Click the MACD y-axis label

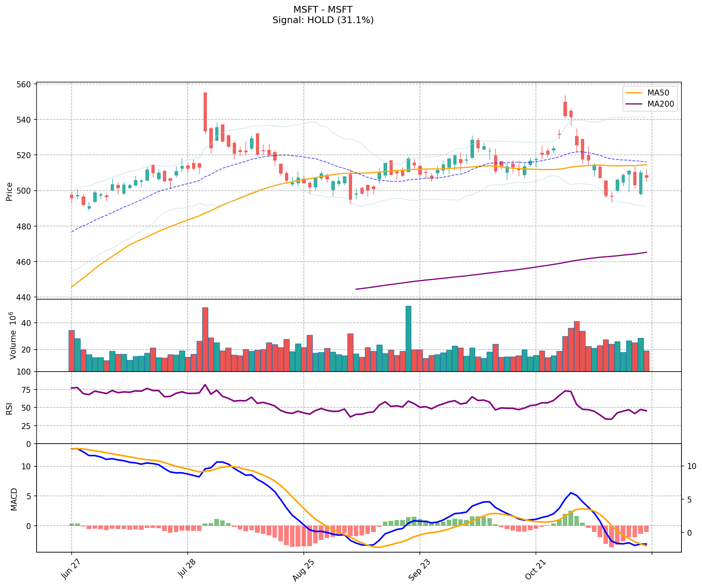[x=14, y=499]
